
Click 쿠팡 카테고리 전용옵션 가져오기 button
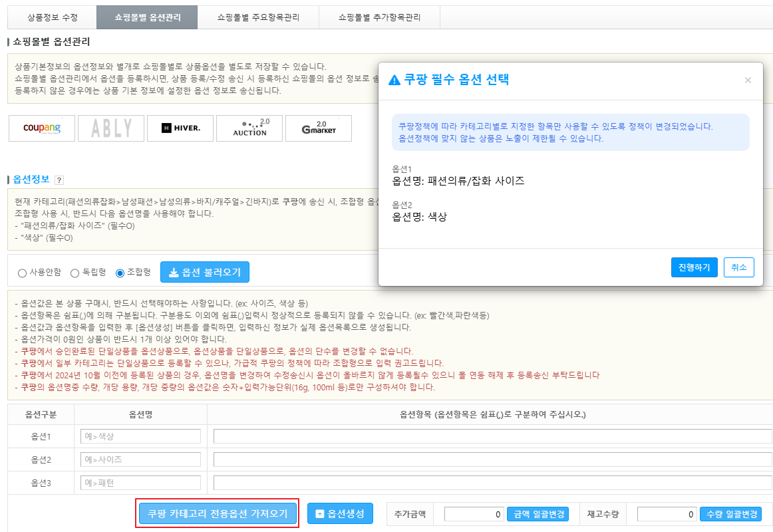(218, 514)
